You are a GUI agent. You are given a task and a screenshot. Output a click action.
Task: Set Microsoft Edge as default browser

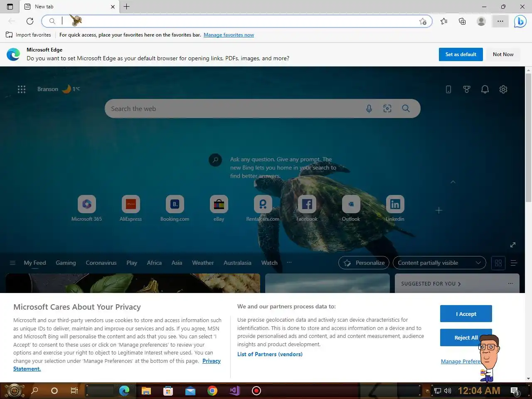(x=461, y=54)
